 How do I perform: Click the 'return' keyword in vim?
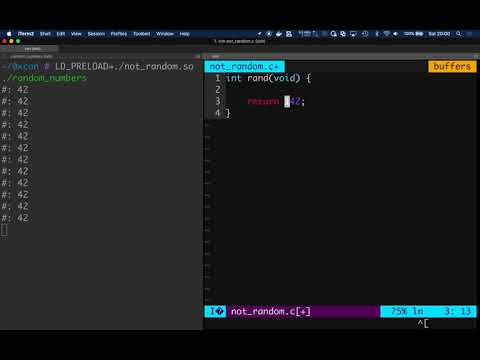(x=263, y=101)
